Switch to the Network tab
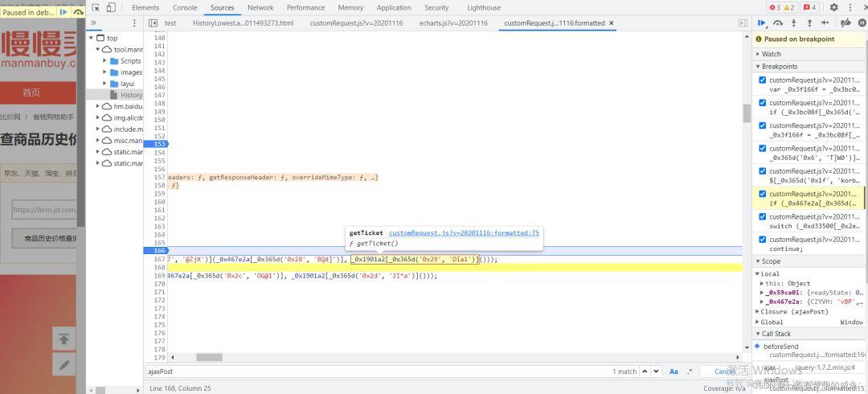This screenshot has width=868, height=394. click(260, 7)
